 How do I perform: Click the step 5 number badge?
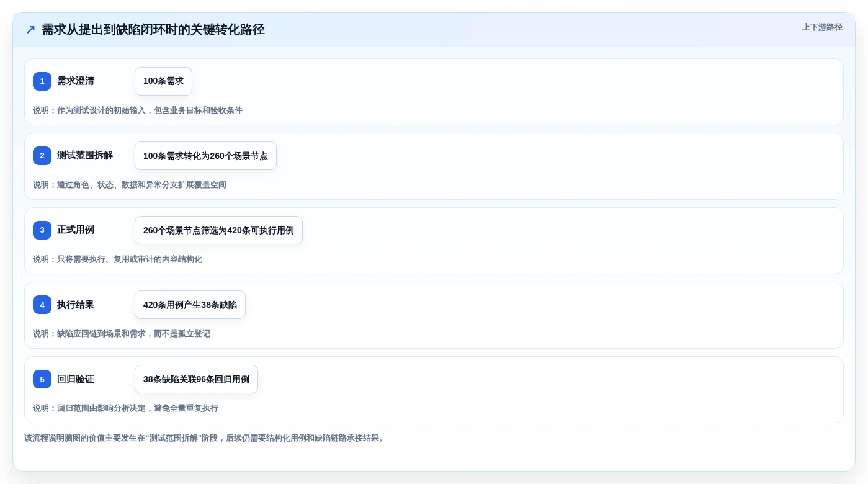[x=42, y=379]
